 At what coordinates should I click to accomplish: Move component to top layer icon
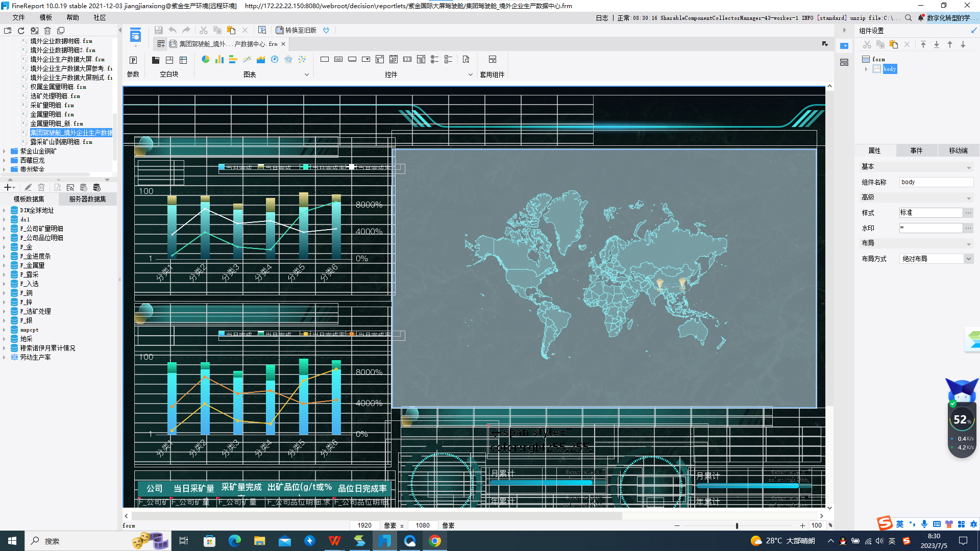(x=923, y=44)
